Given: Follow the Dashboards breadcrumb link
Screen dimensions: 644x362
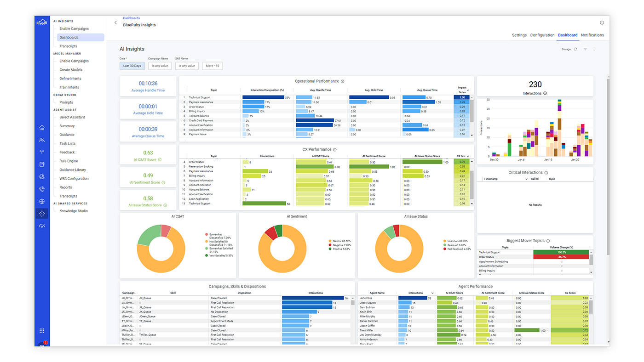Looking at the screenshot, I should coord(131,18).
